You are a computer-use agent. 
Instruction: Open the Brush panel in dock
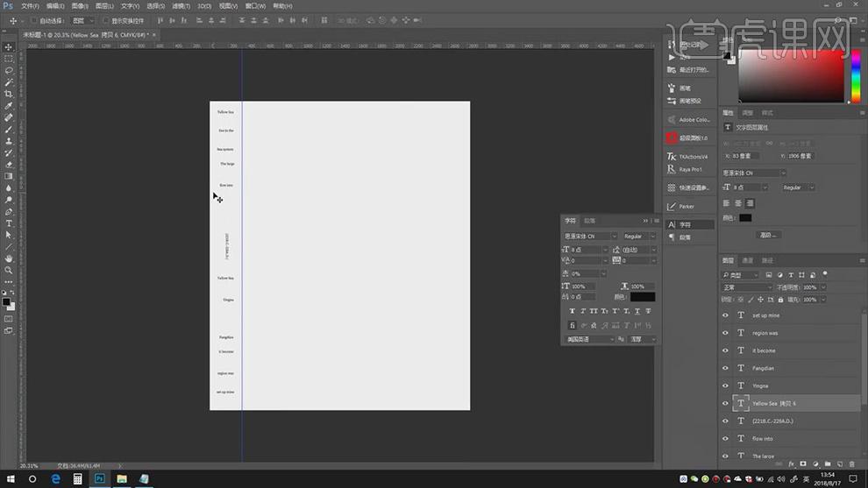672,88
